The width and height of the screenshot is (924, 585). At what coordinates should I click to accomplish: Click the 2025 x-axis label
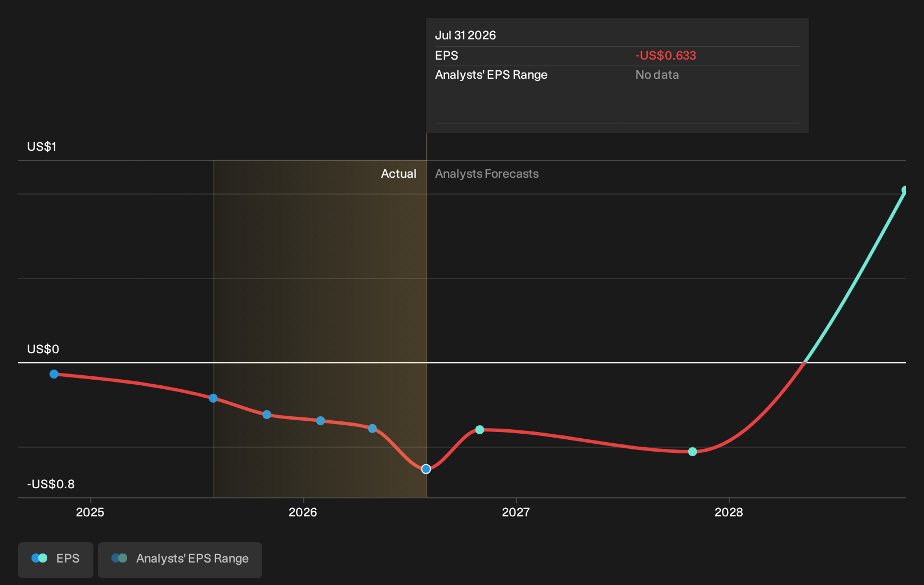coord(90,512)
